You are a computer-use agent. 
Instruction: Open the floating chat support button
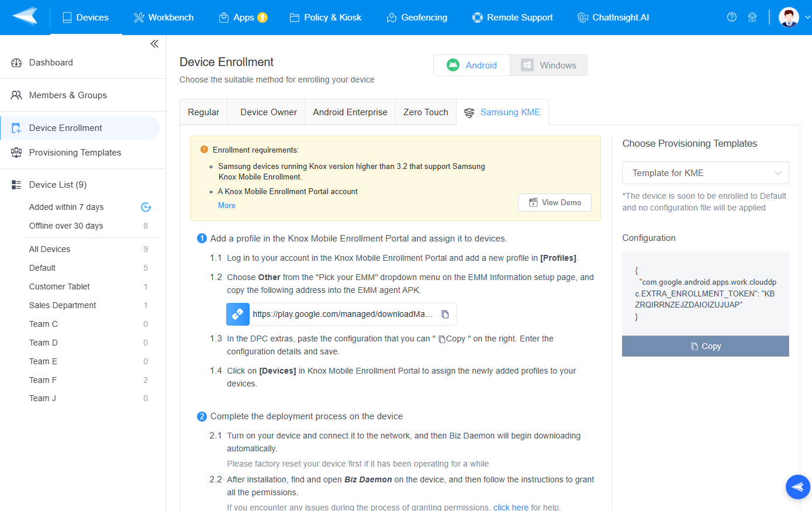pyautogui.click(x=797, y=486)
